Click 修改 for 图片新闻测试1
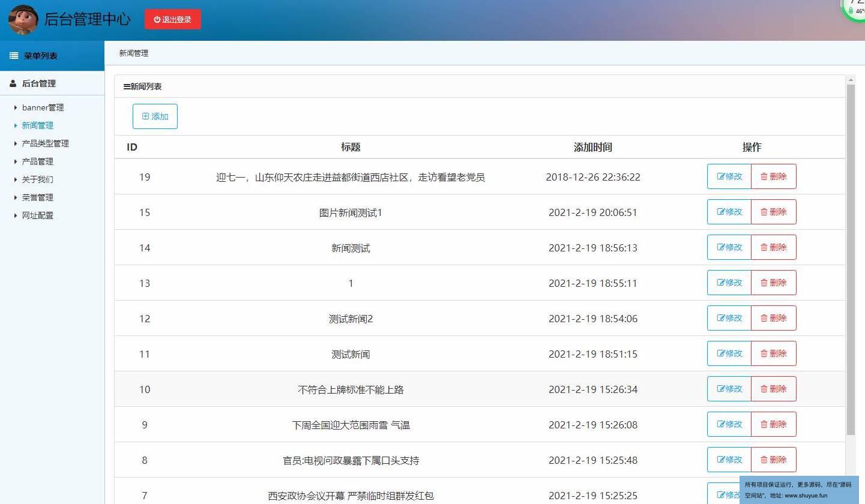The height and width of the screenshot is (504, 865). 729,212
